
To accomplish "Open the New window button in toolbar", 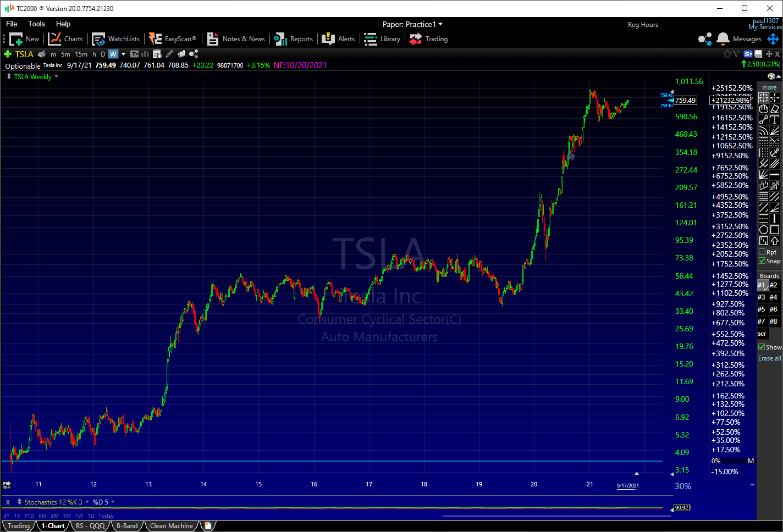I will coord(24,39).
